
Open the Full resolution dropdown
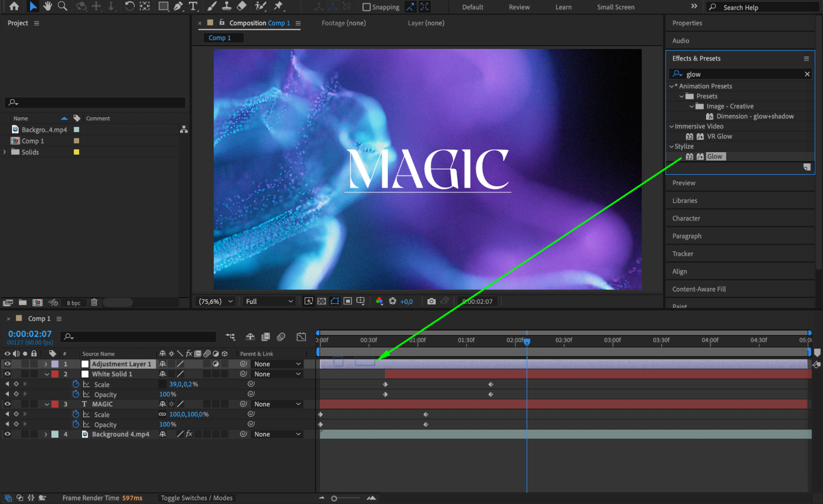pos(269,301)
